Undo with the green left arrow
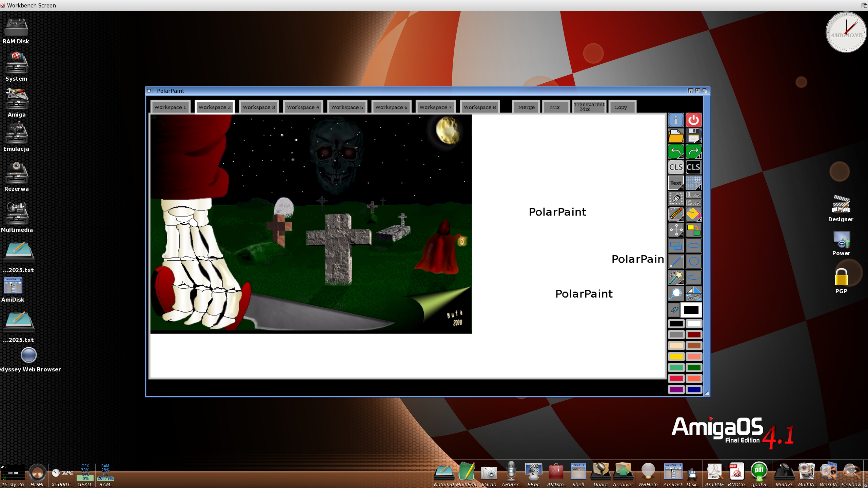 (x=675, y=151)
